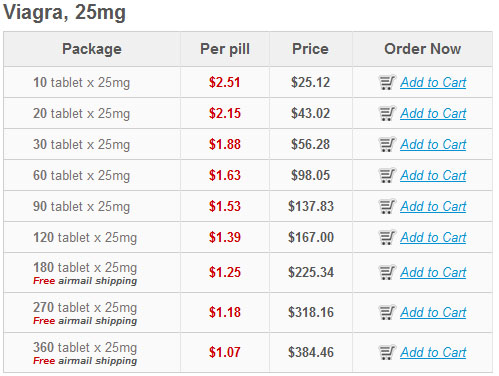Click the cart icon in the $137.83 row
The width and height of the screenshot is (499, 376).
(387, 206)
